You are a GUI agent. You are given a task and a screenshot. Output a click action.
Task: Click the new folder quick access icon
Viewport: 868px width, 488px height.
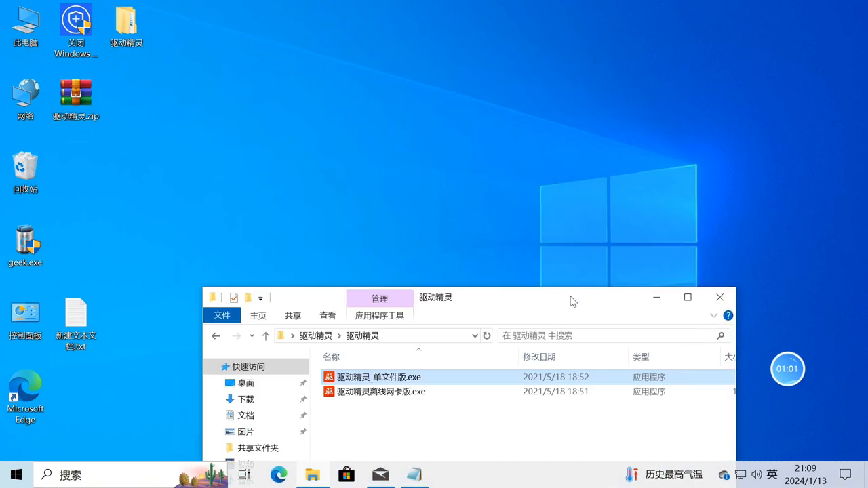tap(248, 298)
